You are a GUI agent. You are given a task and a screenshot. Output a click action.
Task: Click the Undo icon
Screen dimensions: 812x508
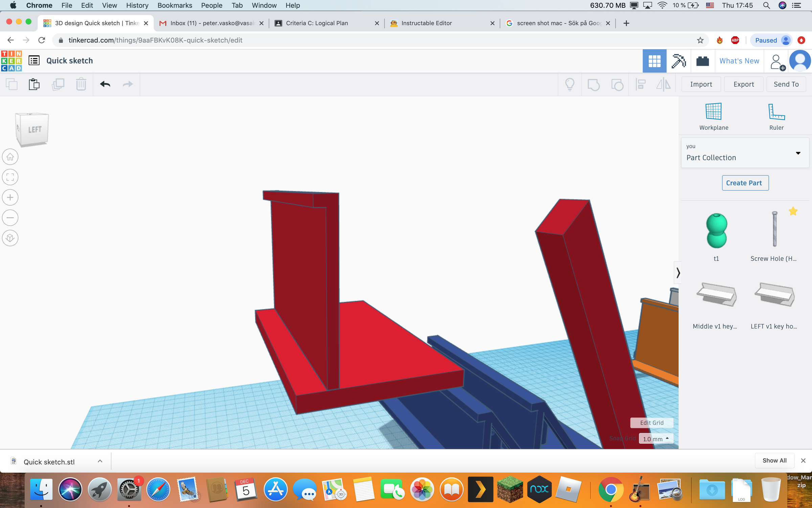pos(105,84)
